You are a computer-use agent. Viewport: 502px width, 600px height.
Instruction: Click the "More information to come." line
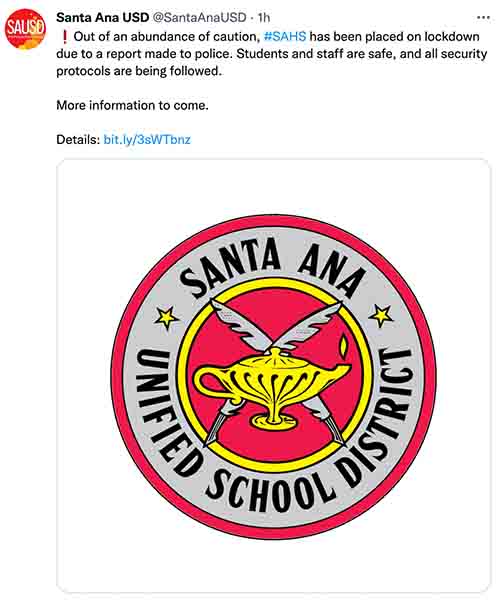click(132, 105)
